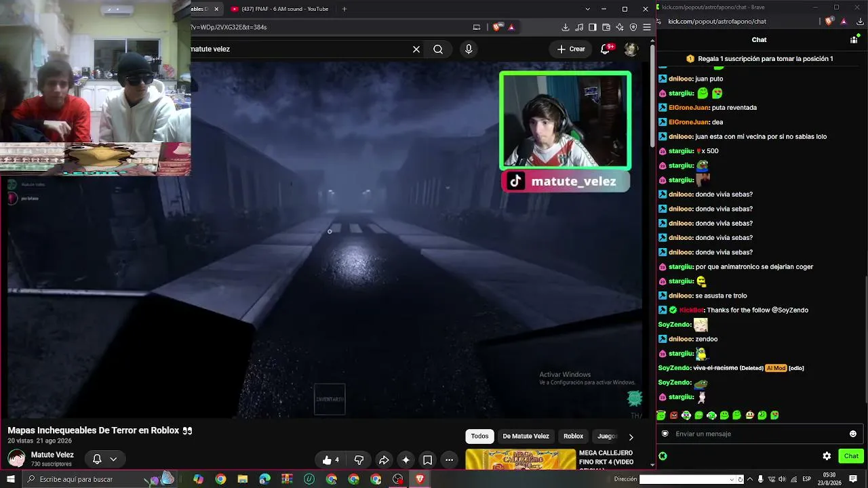Click the Kick chat vertical scrollbar
The image size is (868, 488).
[866, 244]
